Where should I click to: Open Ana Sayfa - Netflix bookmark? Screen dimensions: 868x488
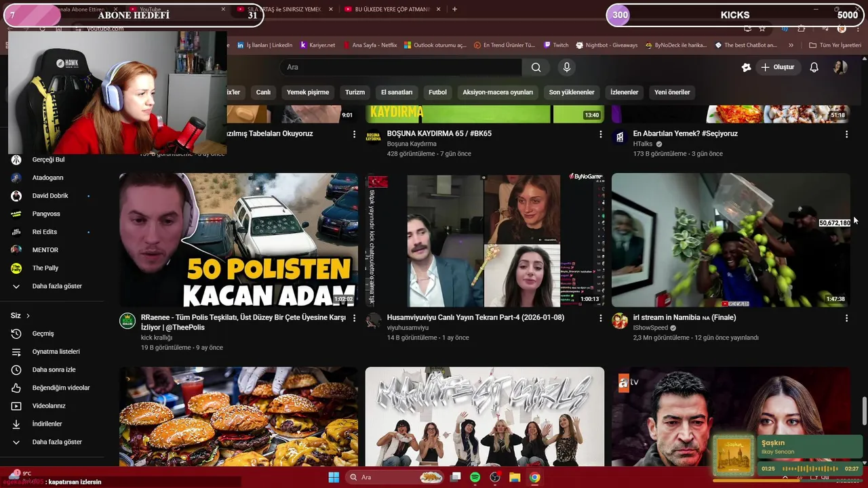[x=370, y=45]
